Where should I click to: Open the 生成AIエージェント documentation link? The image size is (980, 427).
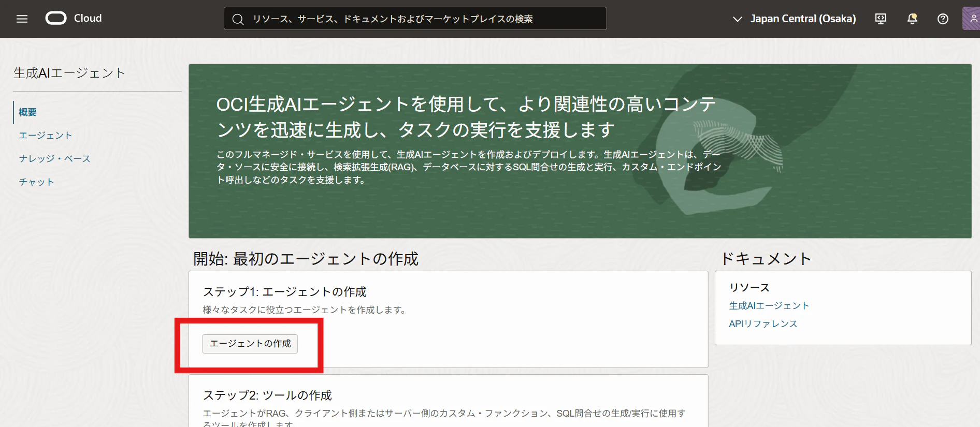[769, 306]
